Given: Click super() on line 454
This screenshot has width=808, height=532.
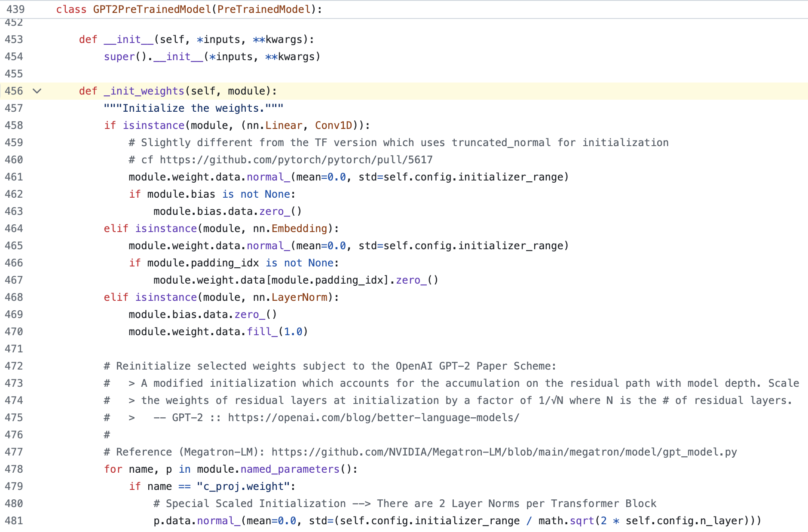Looking at the screenshot, I should (x=125, y=57).
